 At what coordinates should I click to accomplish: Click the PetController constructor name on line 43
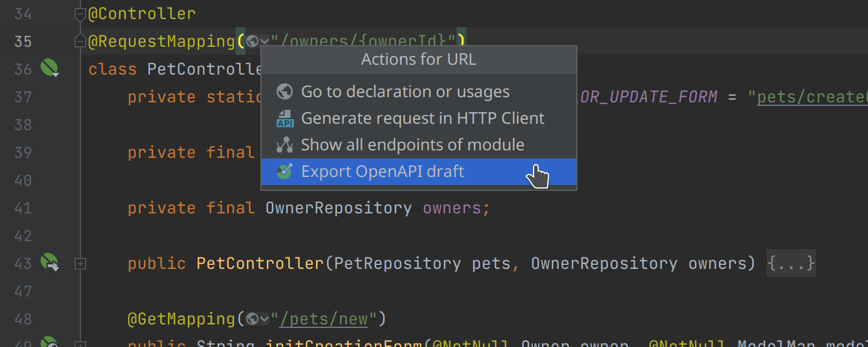(x=260, y=264)
